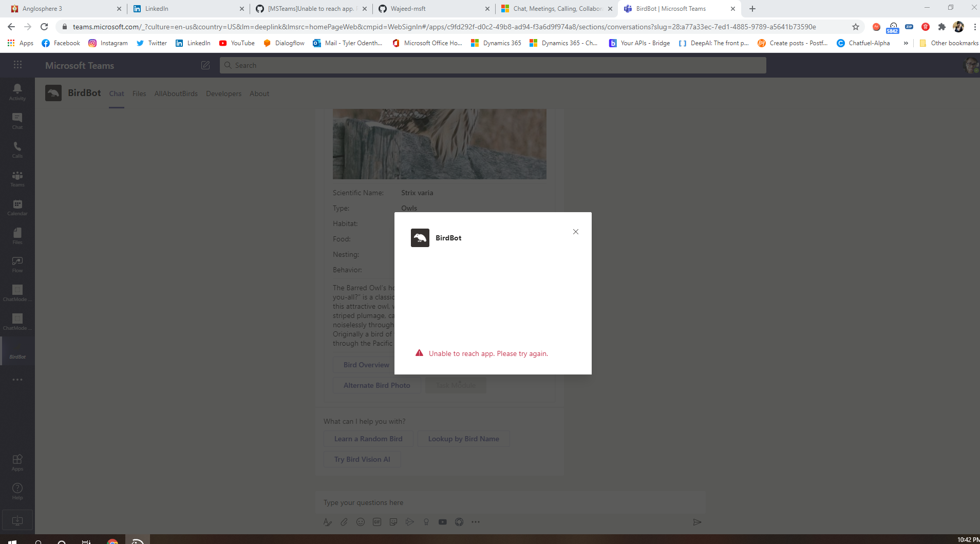The height and width of the screenshot is (544, 980).
Task: Click the barred owl photo
Action: pos(439,144)
